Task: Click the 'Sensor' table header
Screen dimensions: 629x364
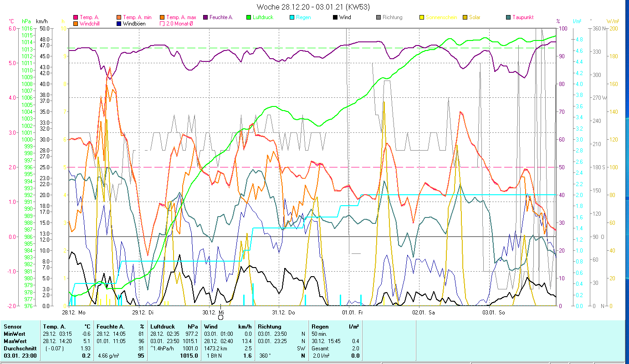Action: point(12,327)
